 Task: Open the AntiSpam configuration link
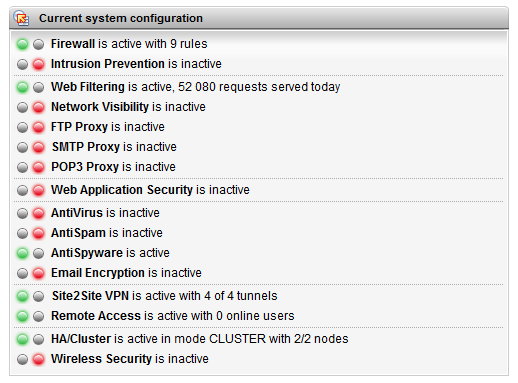click(78, 233)
